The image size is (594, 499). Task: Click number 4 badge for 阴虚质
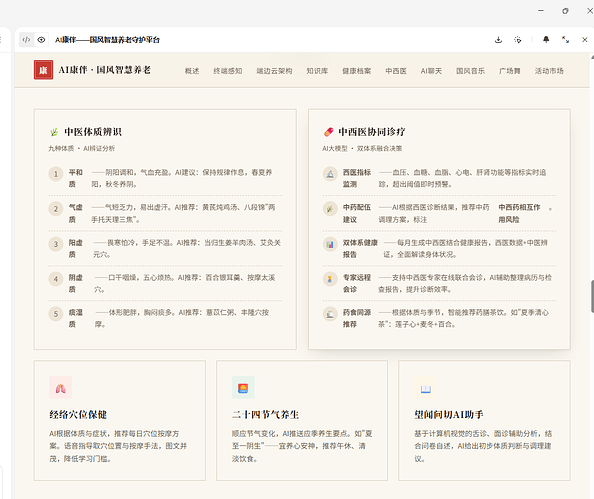click(x=56, y=279)
